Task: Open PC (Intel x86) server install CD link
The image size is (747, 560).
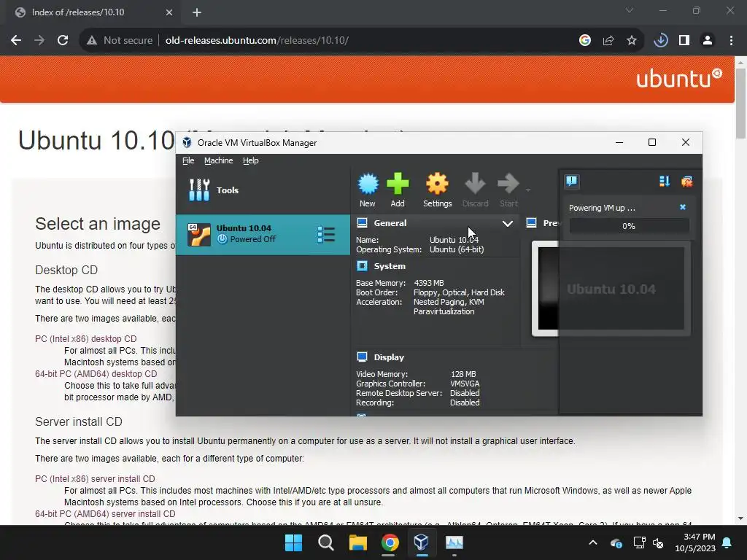Action: click(95, 478)
